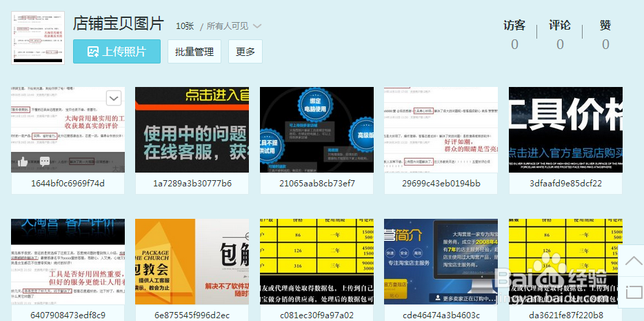Open photo da3621fe87f220b8 thumbnail
The height and width of the screenshot is (321, 644).
[565, 262]
